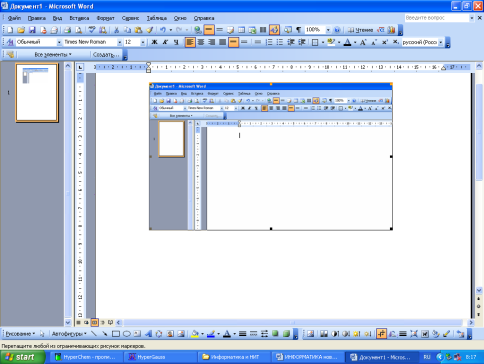Open the Справка menu
The image size is (484, 364).
pyautogui.click(x=204, y=18)
